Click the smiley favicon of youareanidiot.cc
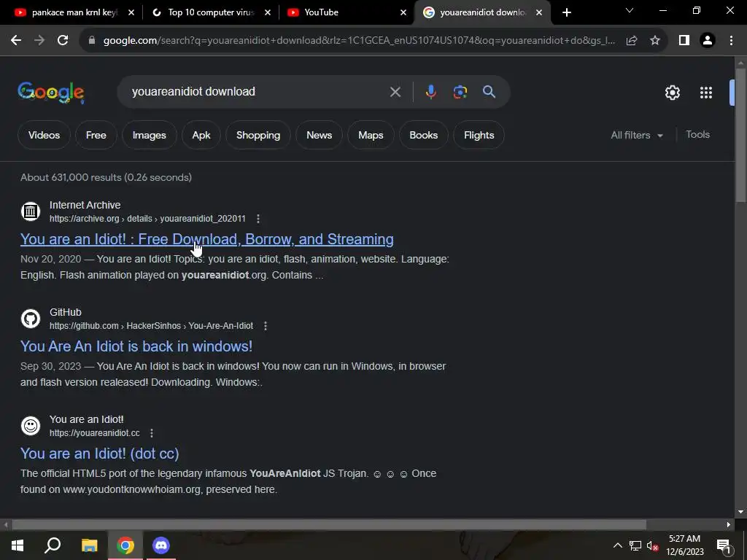 click(31, 425)
